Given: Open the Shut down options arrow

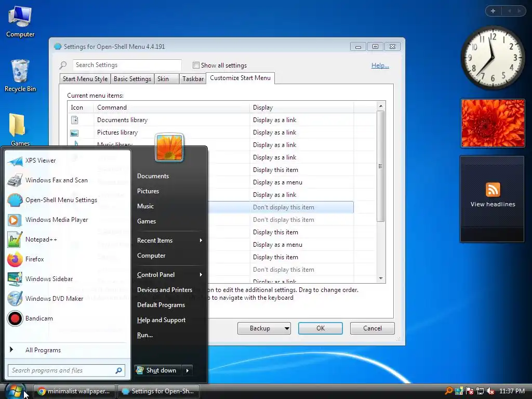Looking at the screenshot, I should point(187,370).
